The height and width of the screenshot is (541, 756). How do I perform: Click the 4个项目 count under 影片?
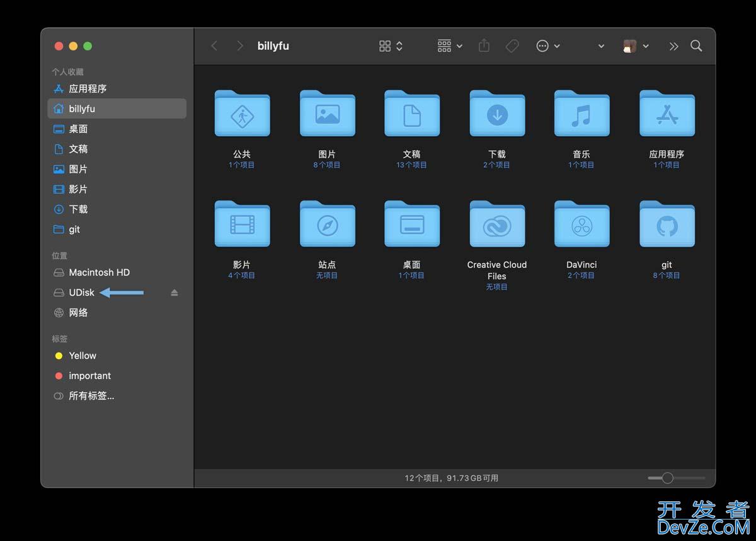point(242,276)
